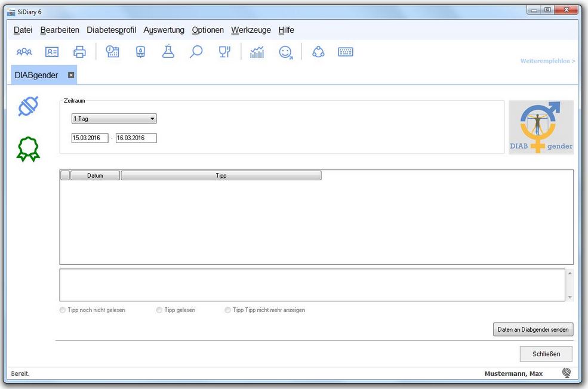Click inside the tip description text box
This screenshot has height=389, width=588.
312,285
